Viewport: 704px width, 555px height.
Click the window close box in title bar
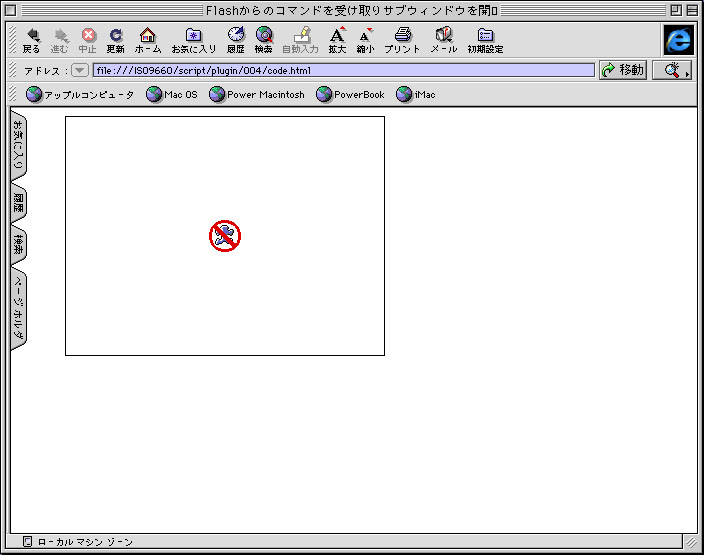(11, 10)
